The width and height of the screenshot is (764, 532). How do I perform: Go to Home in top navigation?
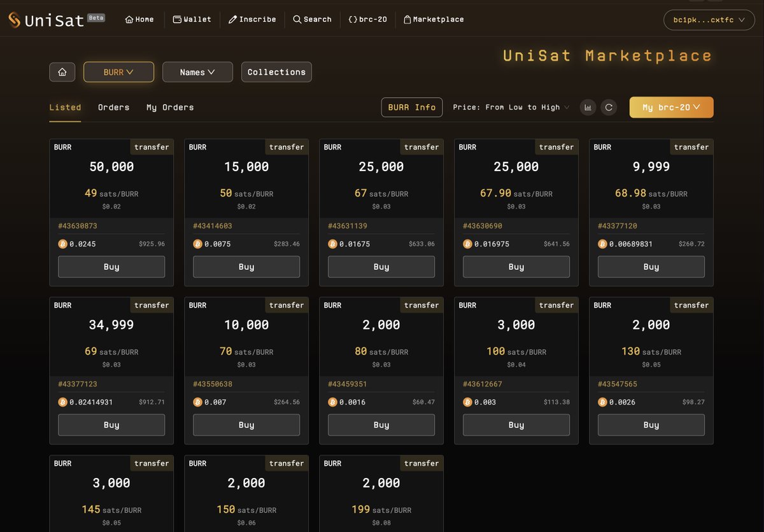coord(139,20)
